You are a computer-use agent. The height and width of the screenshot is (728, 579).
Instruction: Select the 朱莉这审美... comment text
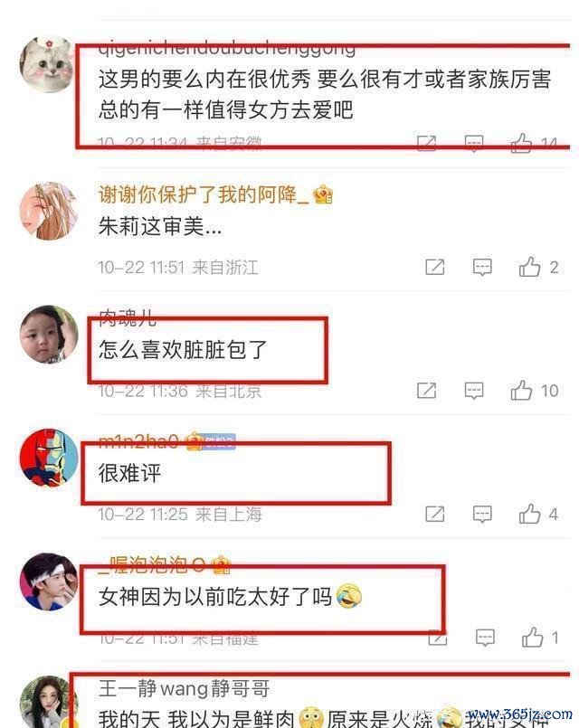pyautogui.click(x=160, y=227)
